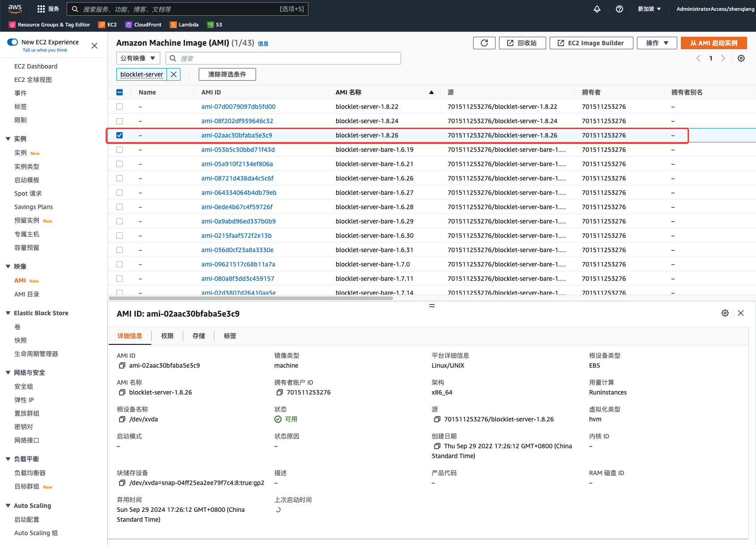756x545 pixels.
Task: Select the ami-08721d438da4c5c6f row checkbox
Action: point(120,178)
